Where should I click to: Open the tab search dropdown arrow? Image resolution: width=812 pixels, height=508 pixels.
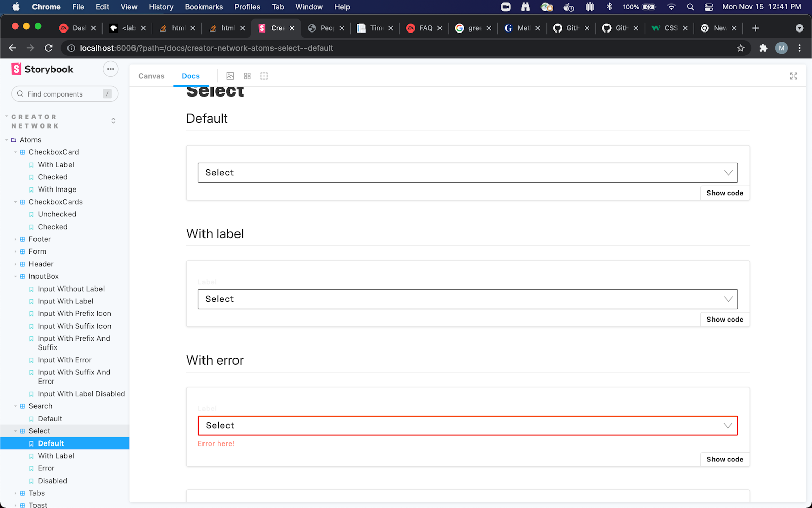pyautogui.click(x=800, y=28)
